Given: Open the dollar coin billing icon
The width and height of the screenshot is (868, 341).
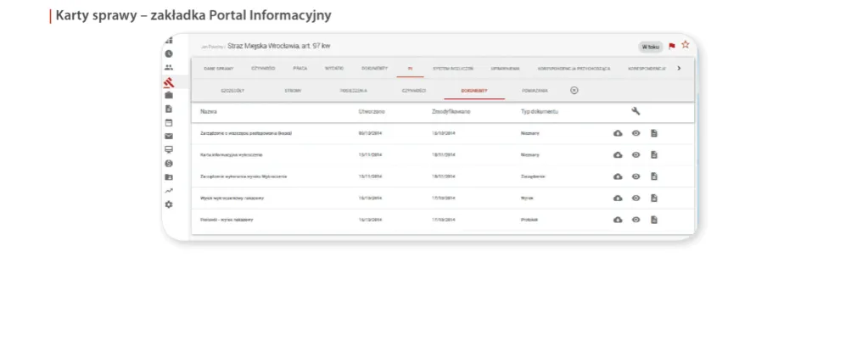Looking at the screenshot, I should (169, 164).
